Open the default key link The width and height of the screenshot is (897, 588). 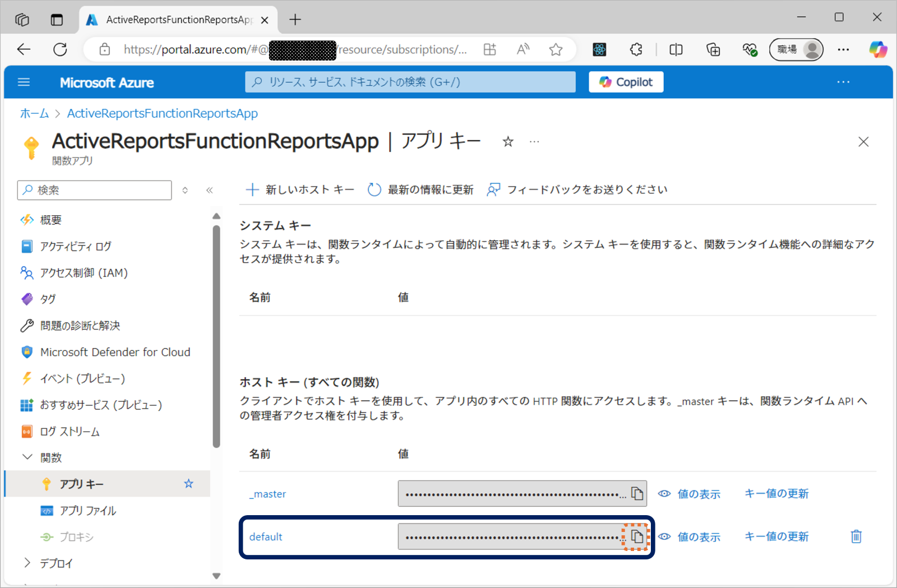tap(266, 536)
